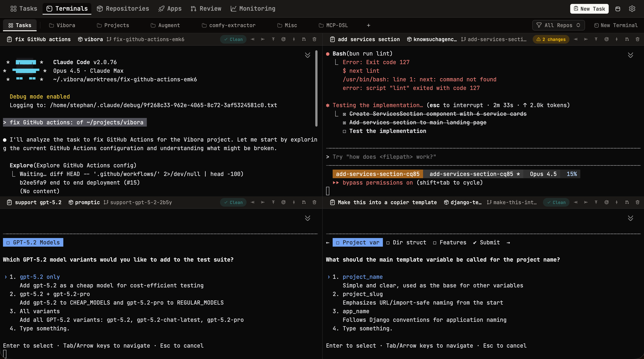
Task: Click the circular target icon in fix GitHub actions header
Action: pyautogui.click(x=284, y=39)
